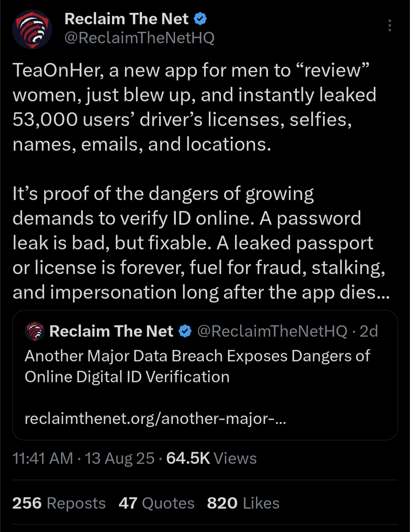Tap the verified badge inside the quoted post
Screen dimensions: 410x532
(x=185, y=331)
